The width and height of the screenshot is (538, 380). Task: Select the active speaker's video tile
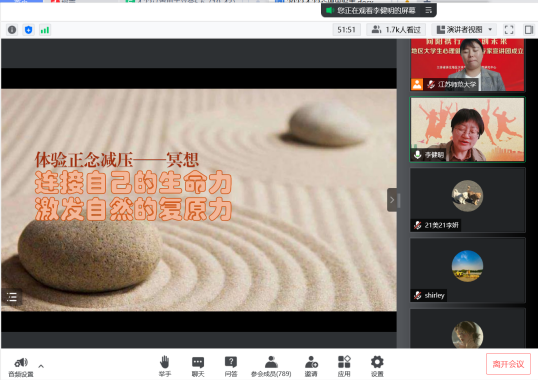coord(467,129)
